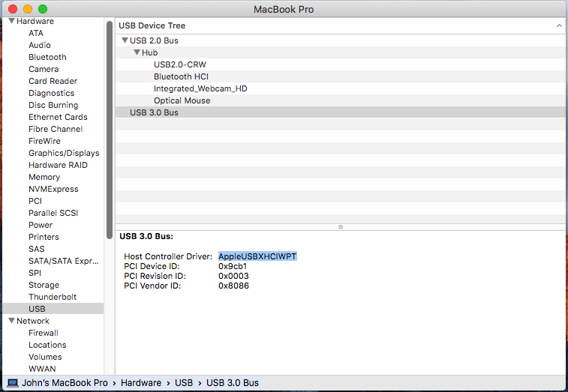Click PCI Vendor ID value 0x8086
Viewport: 568px width, 392px height.
(x=233, y=286)
